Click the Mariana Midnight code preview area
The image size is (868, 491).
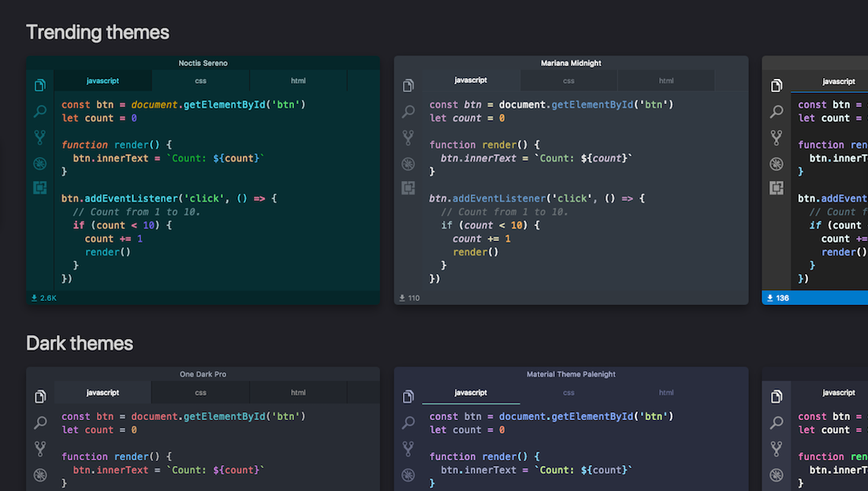click(x=585, y=191)
